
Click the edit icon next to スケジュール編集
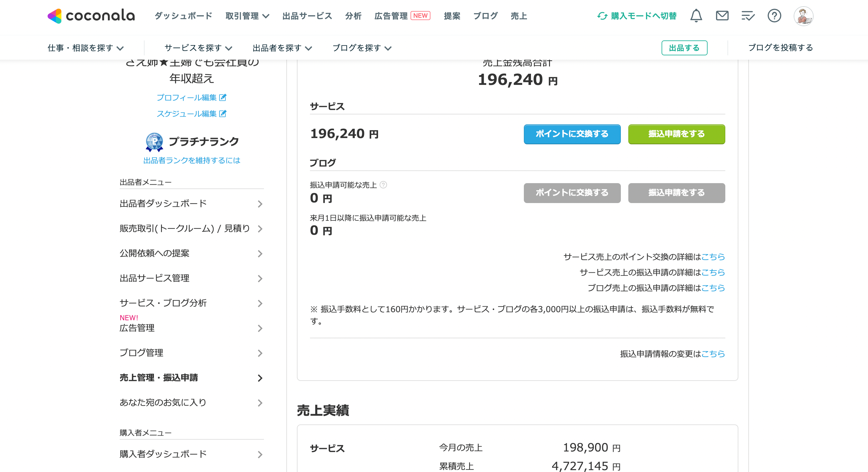(x=223, y=113)
